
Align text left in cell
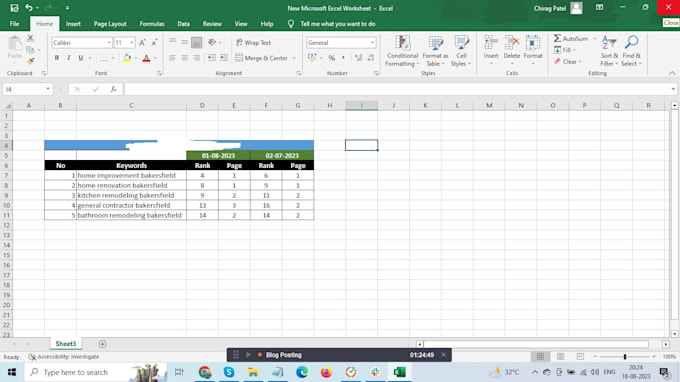click(x=173, y=58)
